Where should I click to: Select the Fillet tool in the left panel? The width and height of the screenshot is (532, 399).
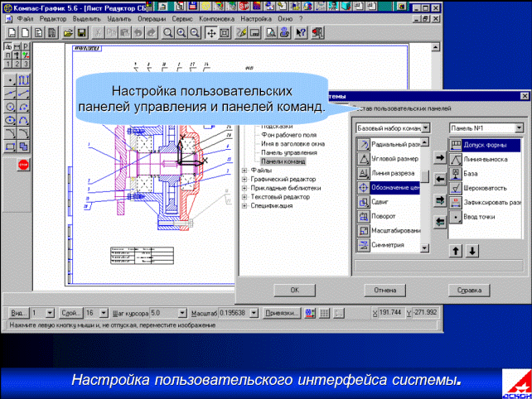pyautogui.click(x=10, y=133)
